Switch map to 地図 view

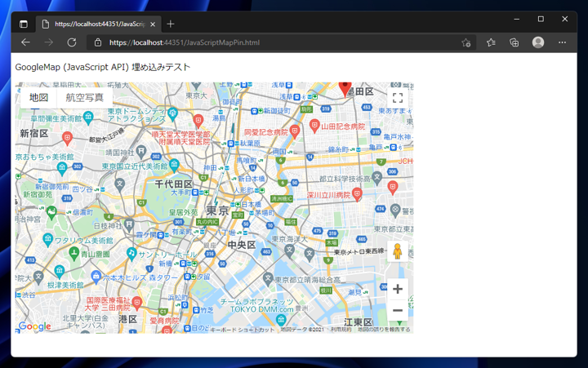(x=38, y=97)
